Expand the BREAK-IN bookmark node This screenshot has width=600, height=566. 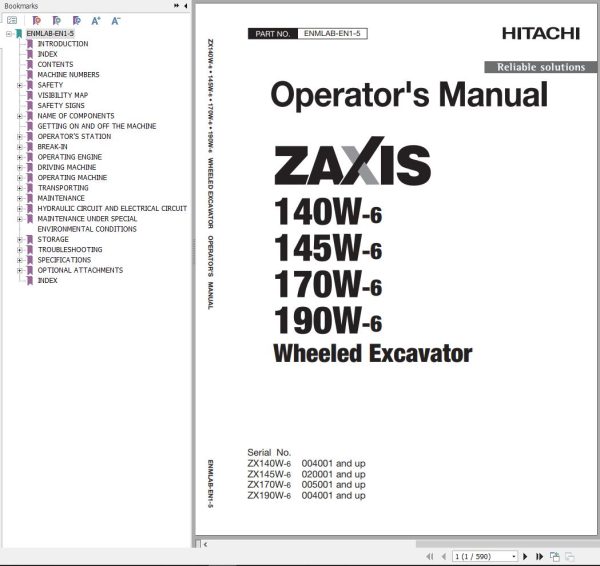(20, 147)
